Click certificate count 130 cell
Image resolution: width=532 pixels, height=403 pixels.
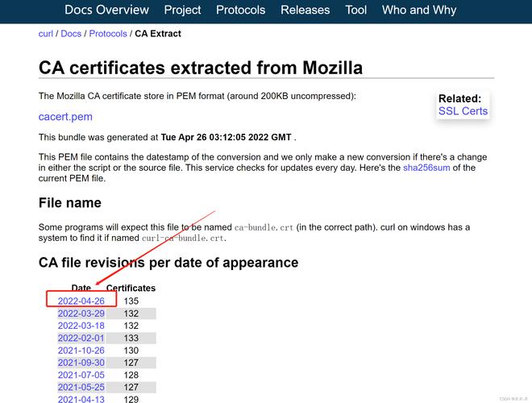tap(131, 351)
